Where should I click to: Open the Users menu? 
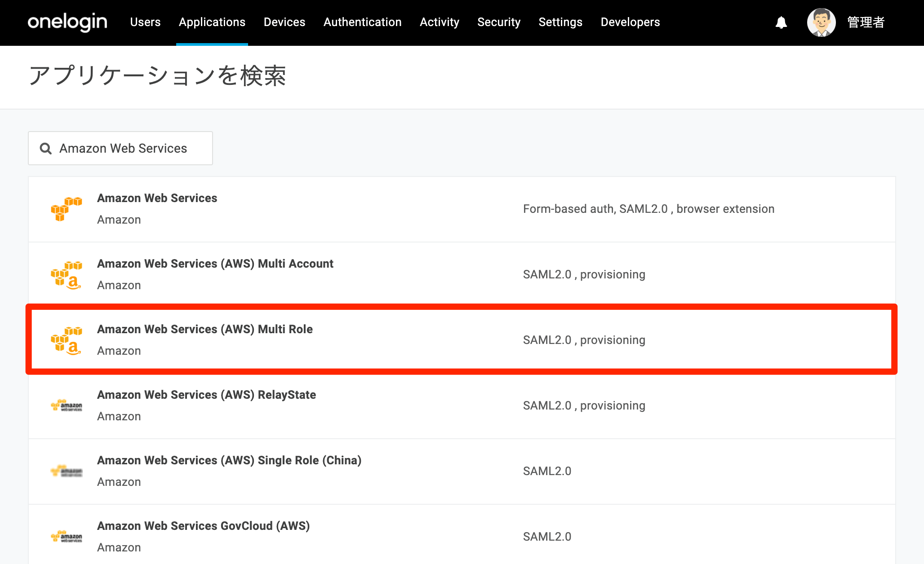[x=145, y=22]
